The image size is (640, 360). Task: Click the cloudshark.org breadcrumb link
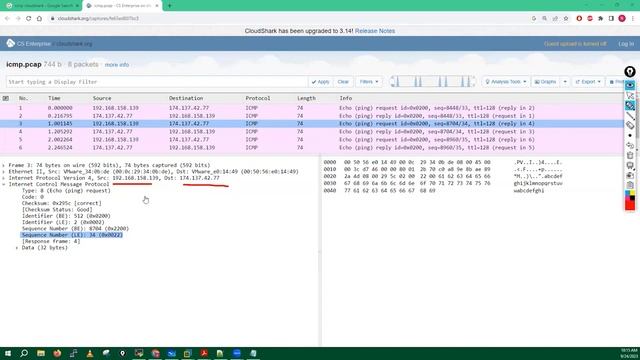pos(74,44)
